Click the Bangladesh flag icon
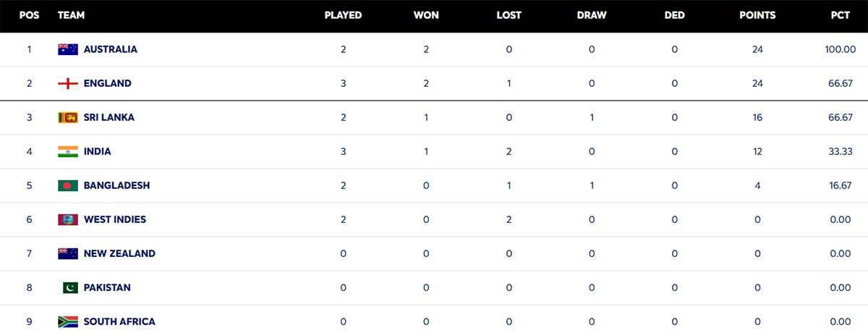The width and height of the screenshot is (868, 333). 68,185
